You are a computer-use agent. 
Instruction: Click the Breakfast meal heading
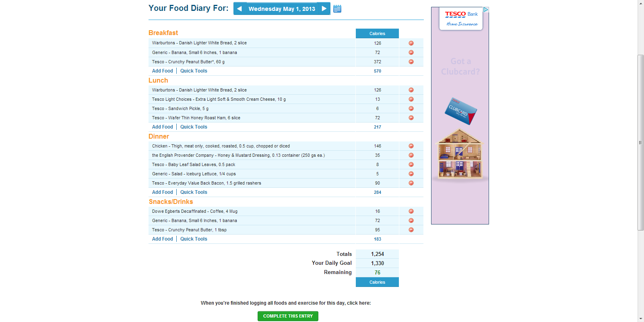[163, 33]
